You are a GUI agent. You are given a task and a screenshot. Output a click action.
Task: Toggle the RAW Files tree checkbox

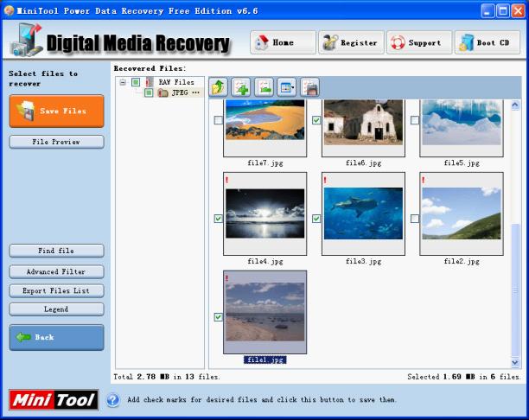click(136, 82)
